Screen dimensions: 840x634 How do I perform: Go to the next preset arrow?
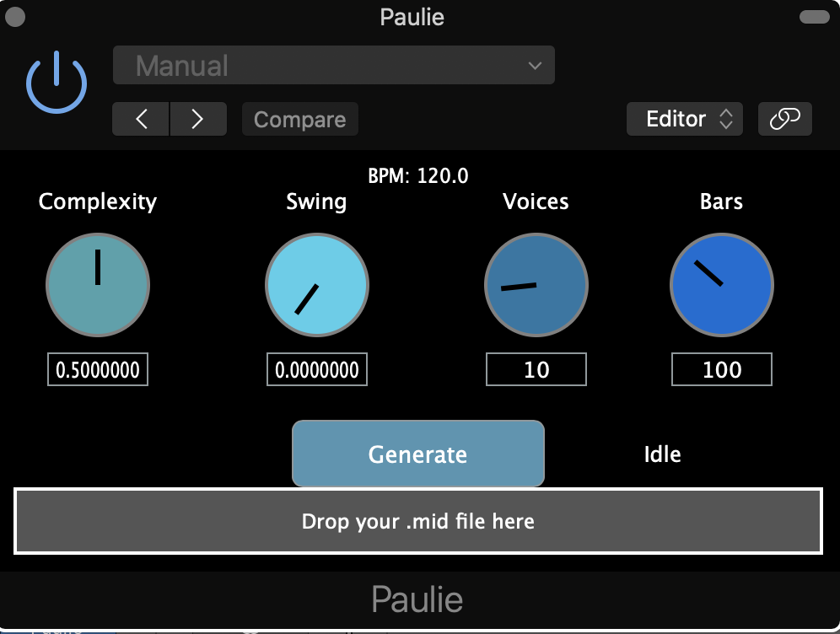pyautogui.click(x=198, y=120)
